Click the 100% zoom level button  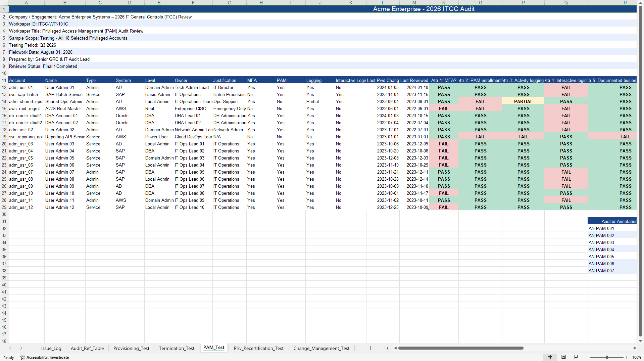pos(637,357)
